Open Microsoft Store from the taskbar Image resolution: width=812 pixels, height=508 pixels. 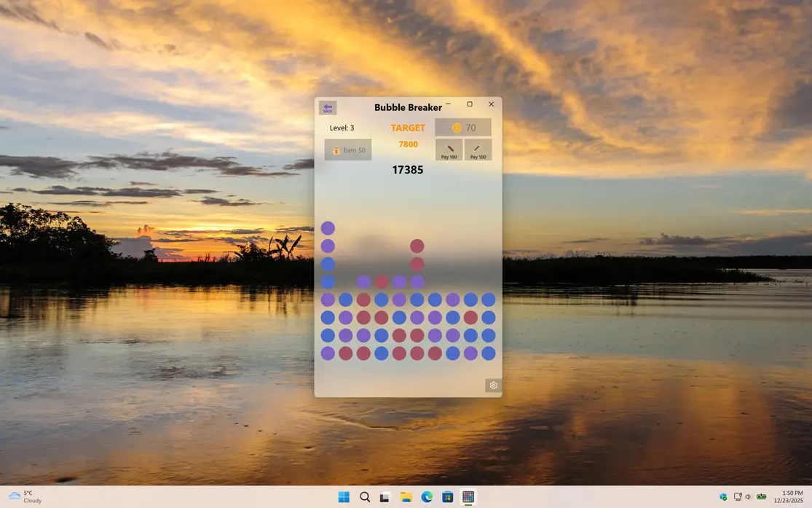(x=448, y=497)
